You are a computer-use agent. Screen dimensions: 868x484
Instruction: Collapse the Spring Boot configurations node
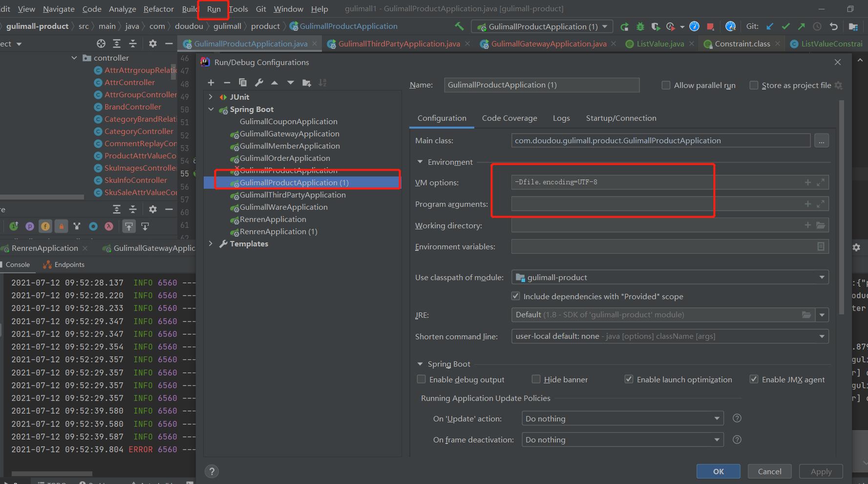pos(211,109)
